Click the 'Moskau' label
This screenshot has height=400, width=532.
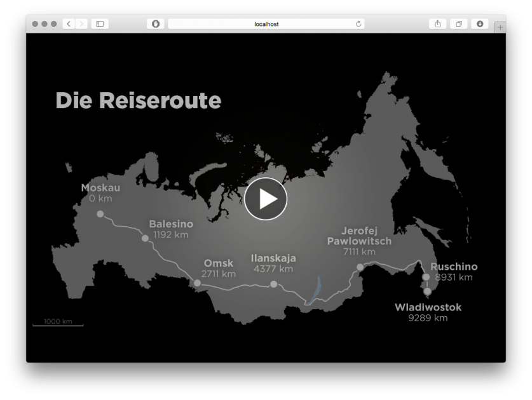click(100, 188)
